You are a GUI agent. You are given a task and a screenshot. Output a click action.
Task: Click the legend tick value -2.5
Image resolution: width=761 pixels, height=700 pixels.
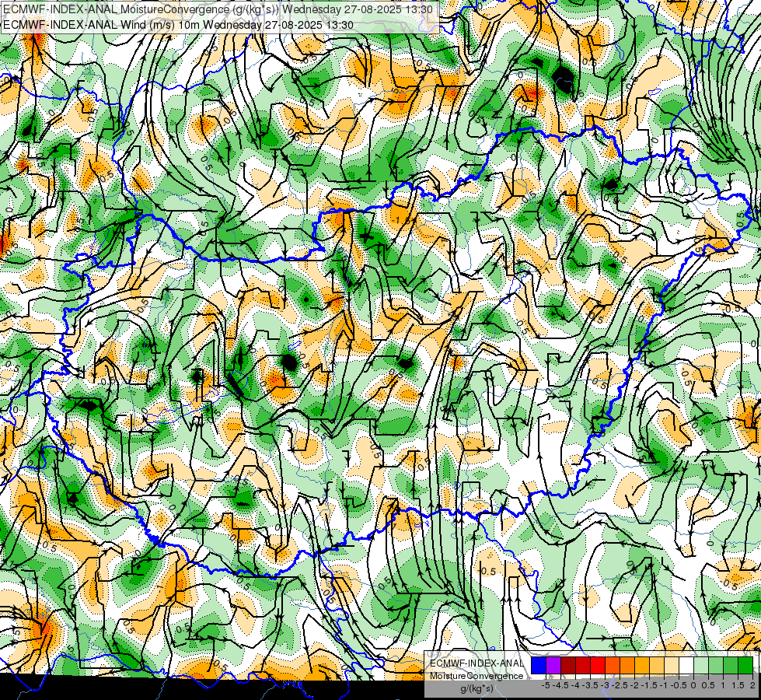coord(620,685)
